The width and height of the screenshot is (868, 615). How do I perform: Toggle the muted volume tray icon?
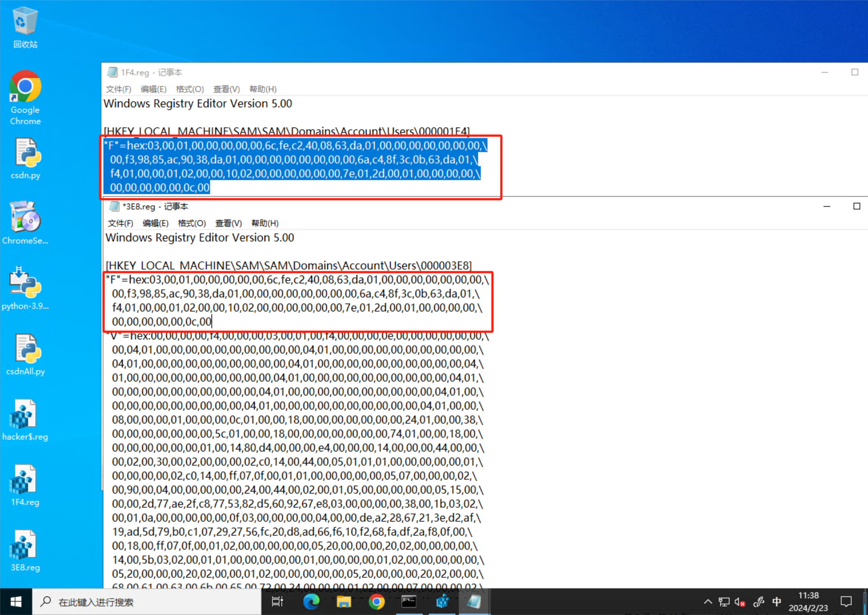click(740, 602)
